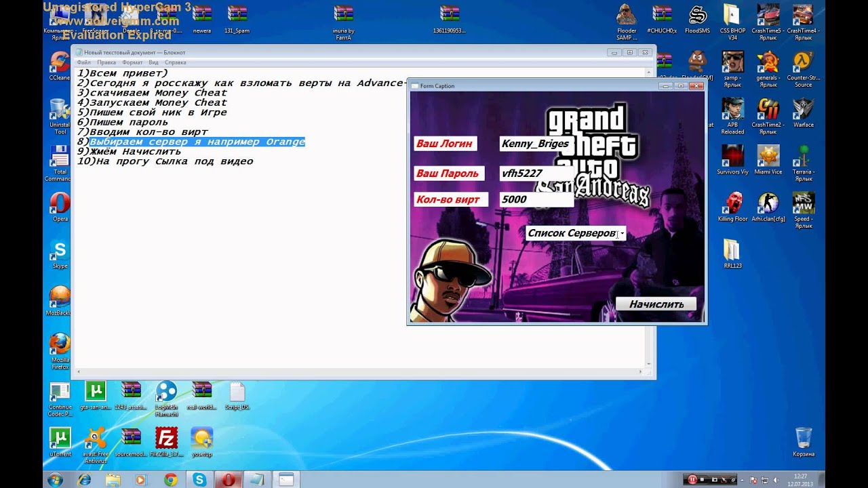868x488 pixels.
Task: Open Справка menu in Notepad
Action: pyautogui.click(x=176, y=62)
